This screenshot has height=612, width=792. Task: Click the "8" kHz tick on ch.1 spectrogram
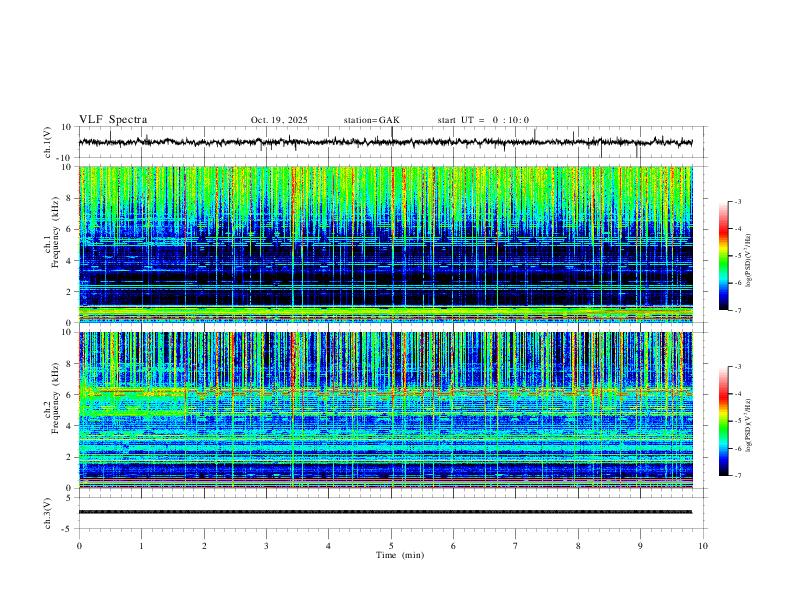(69, 198)
